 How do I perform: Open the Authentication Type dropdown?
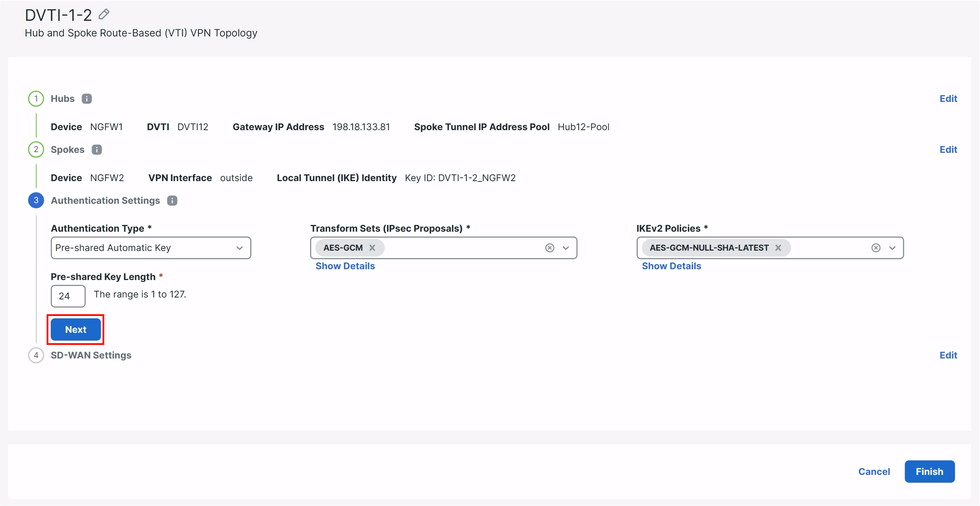(151, 248)
